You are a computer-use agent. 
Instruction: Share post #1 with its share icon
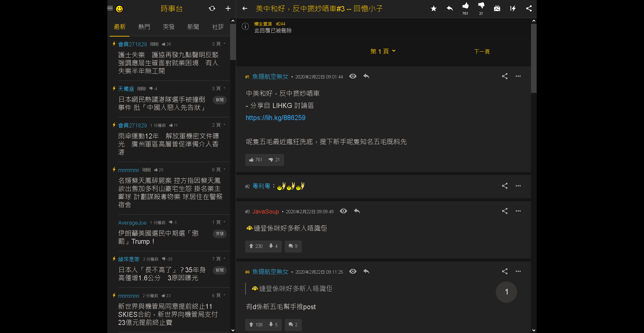pos(505,76)
